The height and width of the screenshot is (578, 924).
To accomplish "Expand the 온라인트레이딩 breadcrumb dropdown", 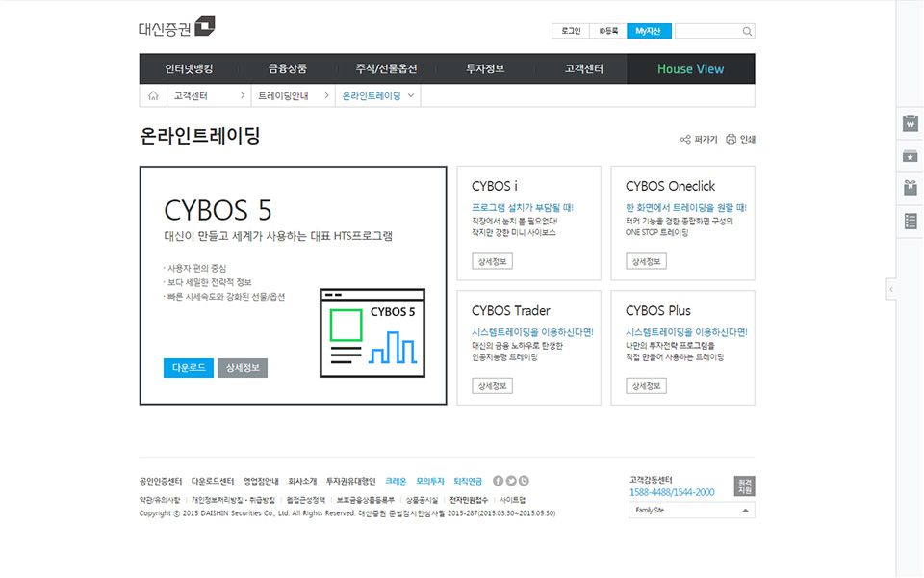I will click(x=411, y=96).
